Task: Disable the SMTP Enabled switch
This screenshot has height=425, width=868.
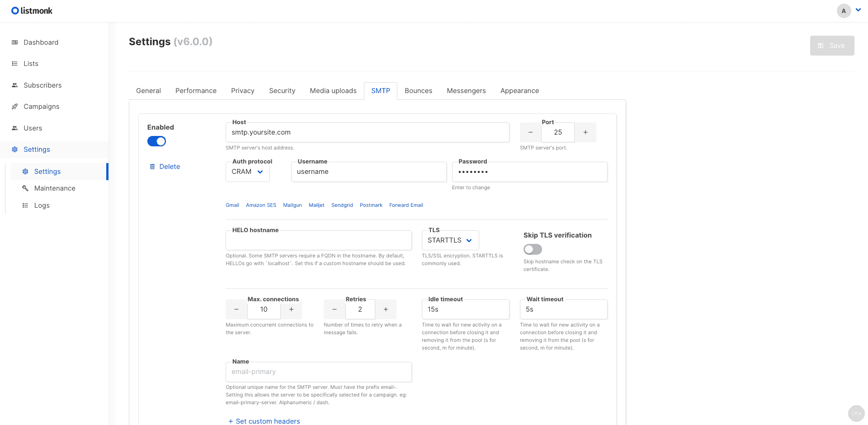Action: [156, 141]
